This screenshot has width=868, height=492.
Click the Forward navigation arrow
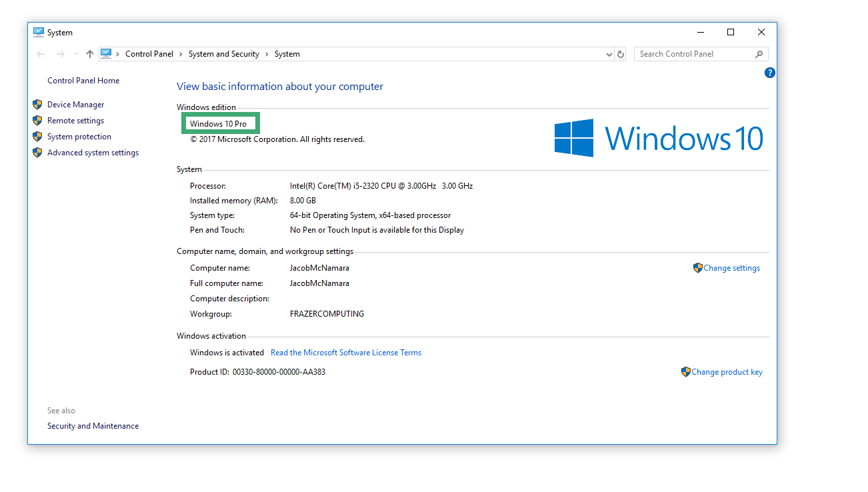coord(61,54)
